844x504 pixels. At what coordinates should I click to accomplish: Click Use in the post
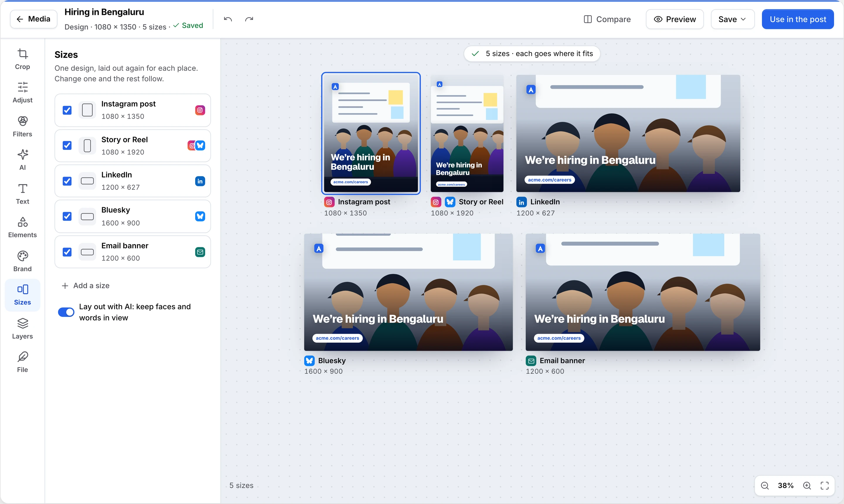[x=797, y=19]
